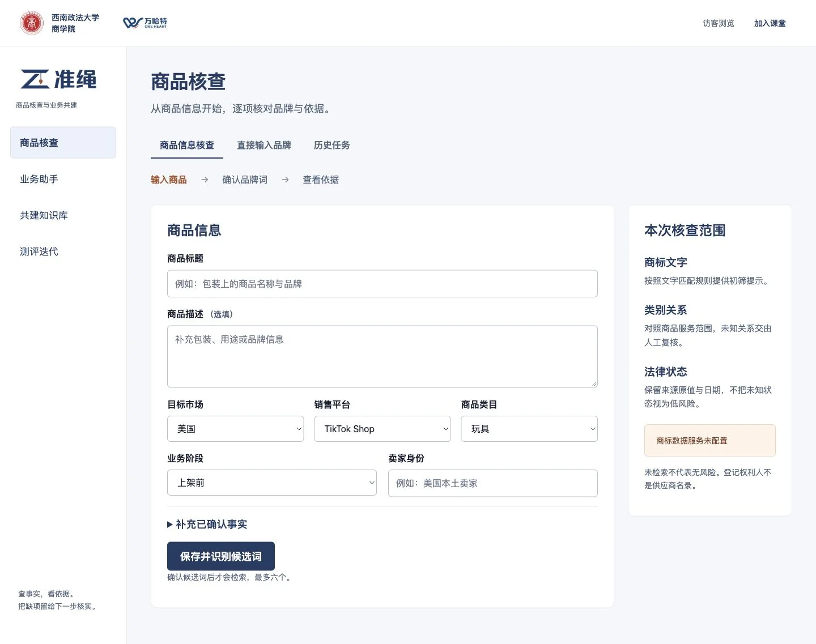816x644 pixels.
Task: Open the 销售平台 dropdown showing TikTok Shop
Action: 382,429
